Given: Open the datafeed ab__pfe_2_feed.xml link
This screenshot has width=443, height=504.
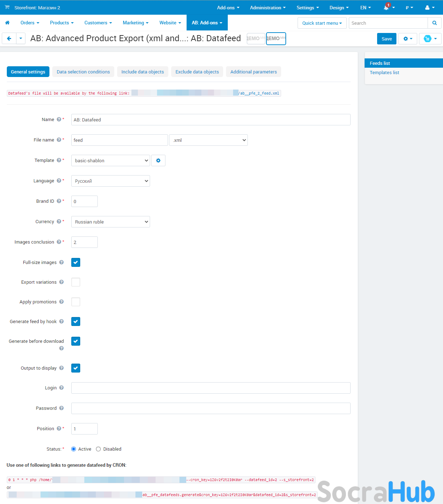Looking at the screenshot, I should (259, 93).
